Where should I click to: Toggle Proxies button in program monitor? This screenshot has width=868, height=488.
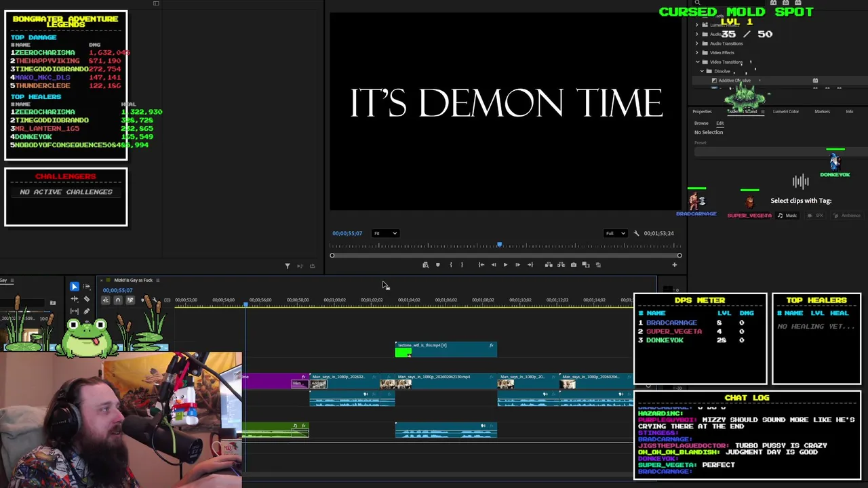[x=598, y=265]
